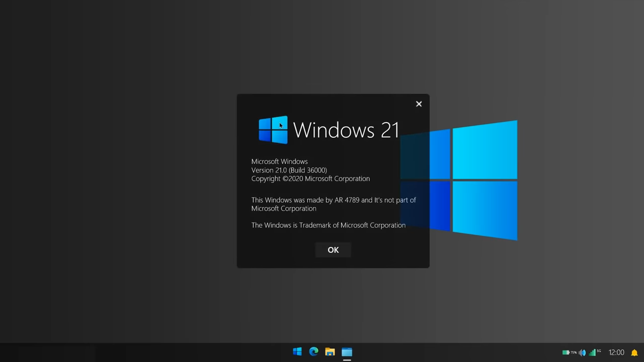Click the 12:00 clock in tray

tap(616, 352)
